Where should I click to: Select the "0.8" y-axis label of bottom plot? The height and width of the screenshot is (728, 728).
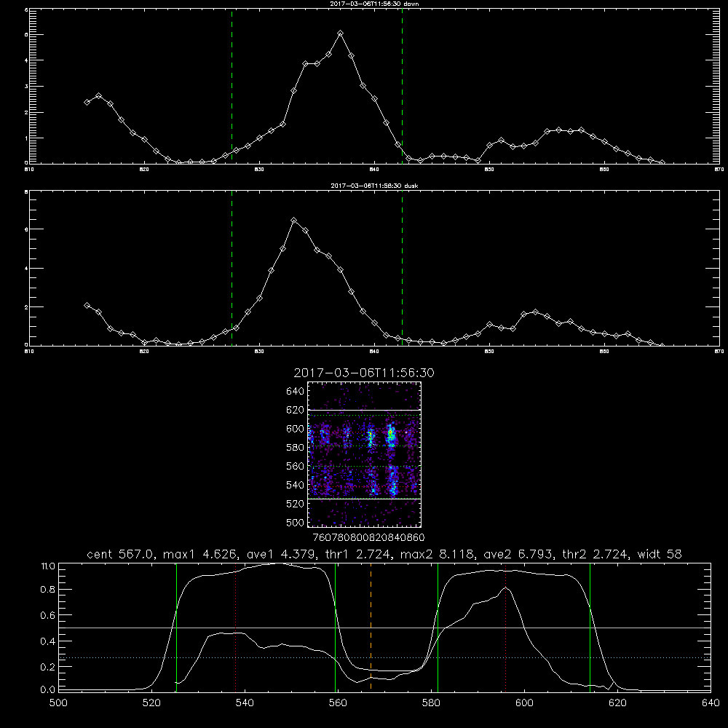(x=48, y=590)
